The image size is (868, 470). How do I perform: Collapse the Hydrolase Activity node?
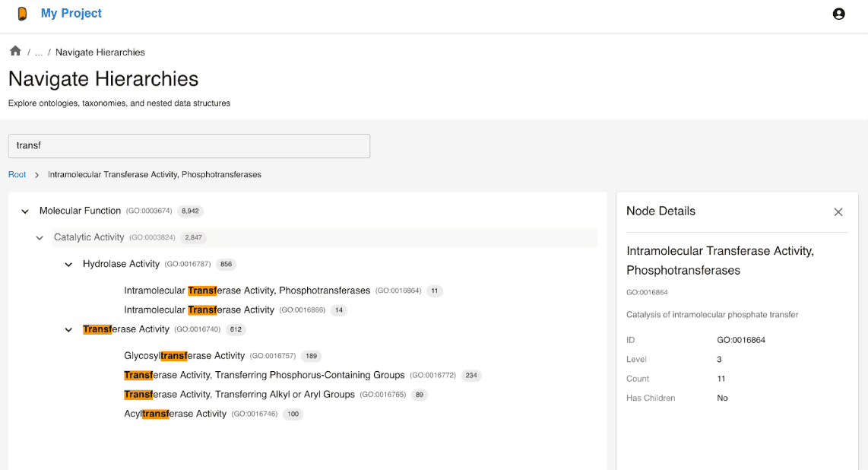pos(68,264)
